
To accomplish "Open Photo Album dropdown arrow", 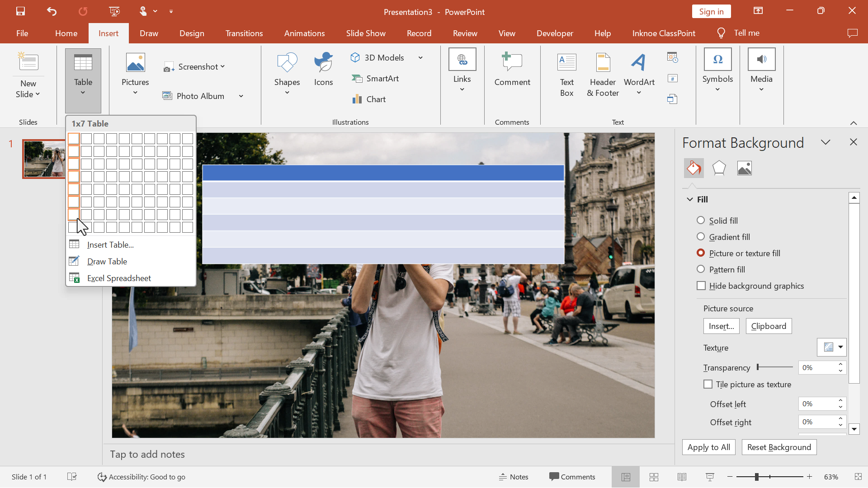I will (241, 96).
